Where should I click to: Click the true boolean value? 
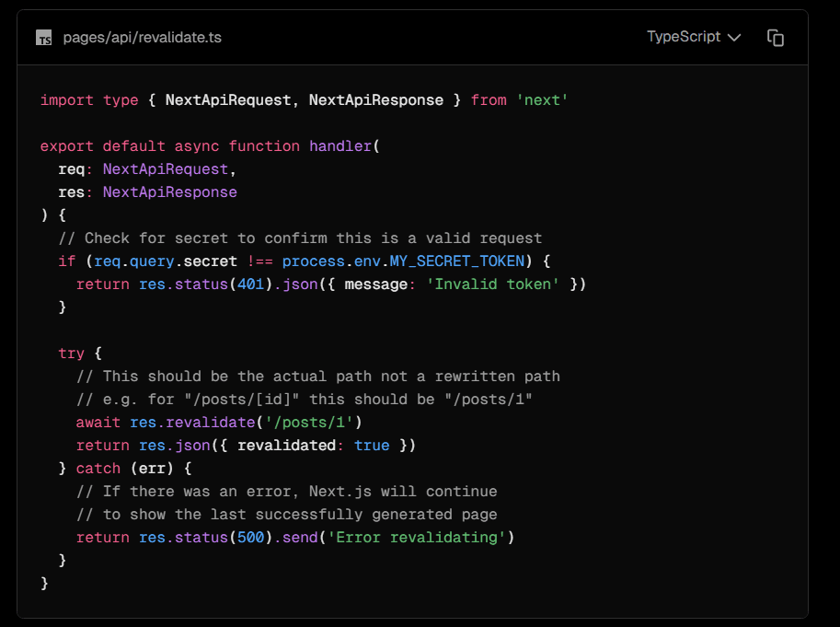[372, 446]
